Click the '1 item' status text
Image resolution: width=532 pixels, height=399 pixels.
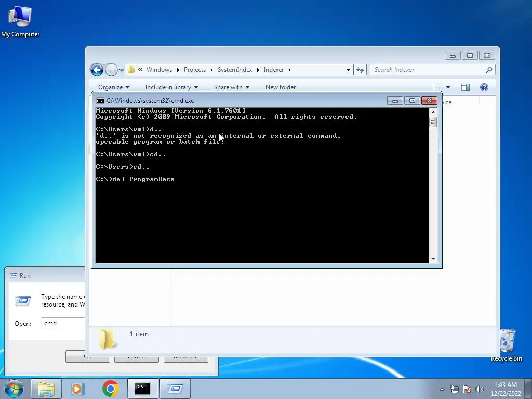point(139,334)
